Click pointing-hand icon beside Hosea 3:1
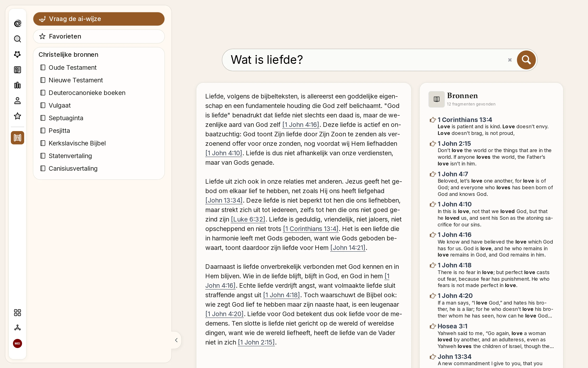Image resolution: width=588 pixels, height=368 pixels. pyautogui.click(x=433, y=326)
